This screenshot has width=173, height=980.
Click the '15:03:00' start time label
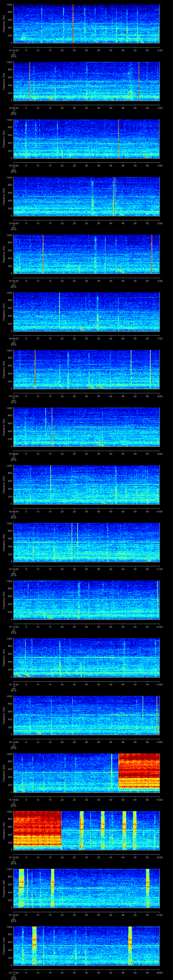point(13,165)
